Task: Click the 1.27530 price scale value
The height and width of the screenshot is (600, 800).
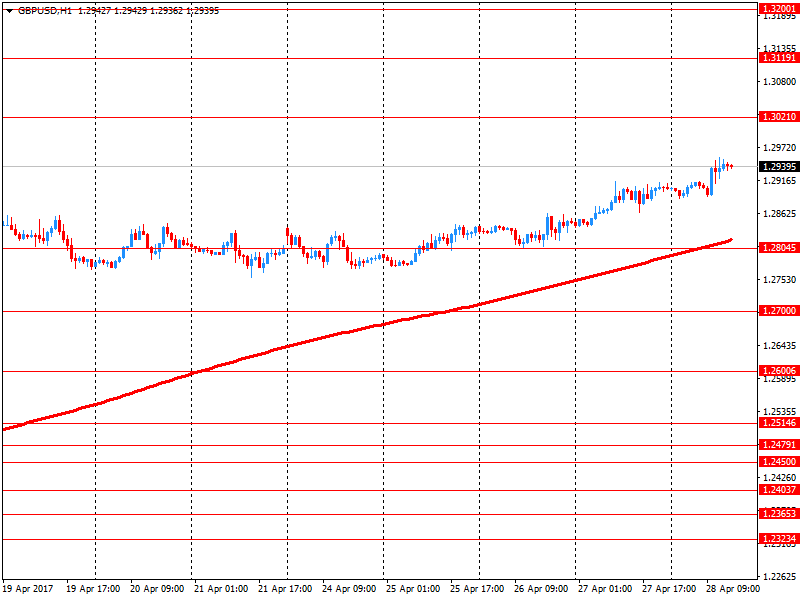Action: tap(780, 280)
